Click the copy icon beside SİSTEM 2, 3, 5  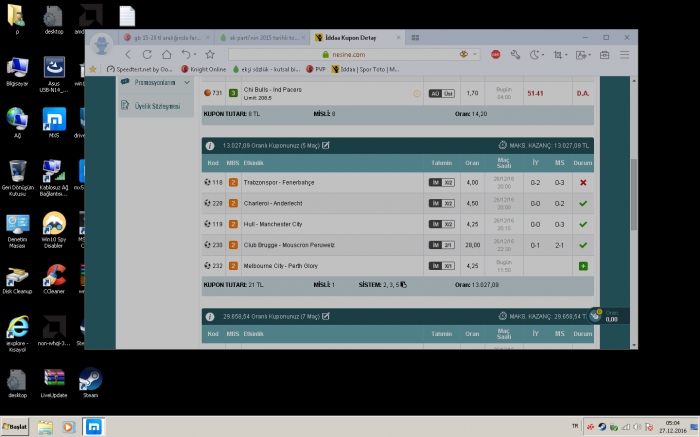404,284
